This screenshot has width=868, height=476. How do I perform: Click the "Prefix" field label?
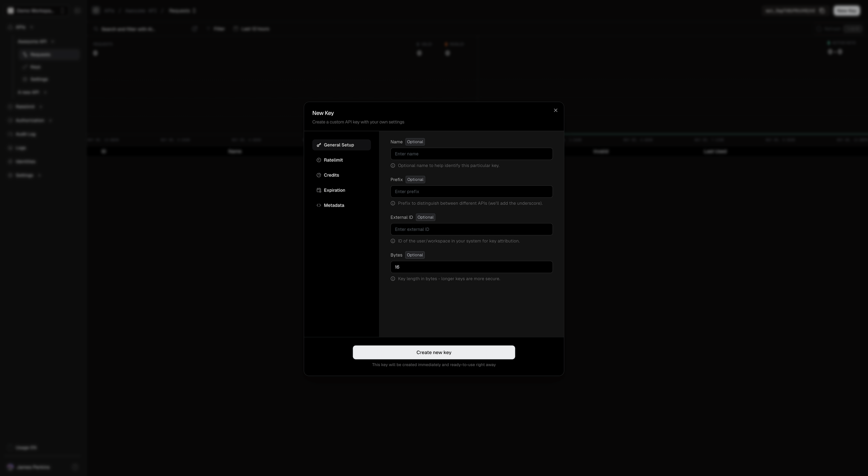[397, 180]
